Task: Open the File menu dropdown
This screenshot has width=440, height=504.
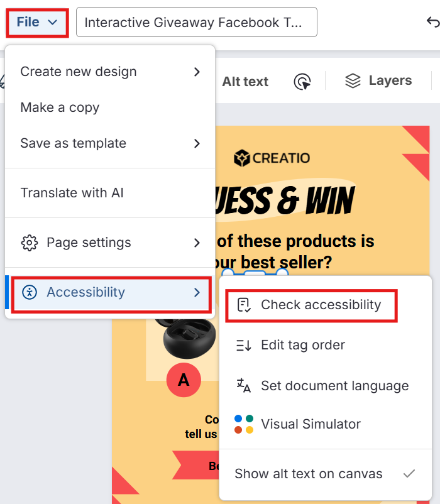Action: point(37,23)
